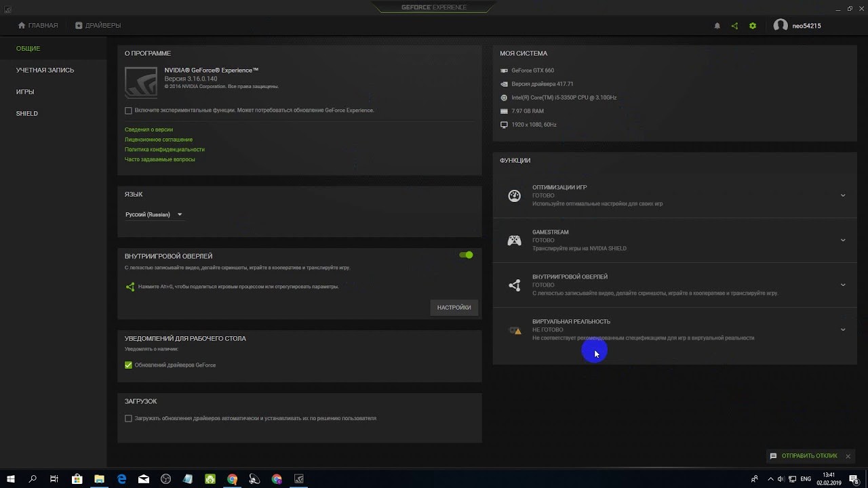The height and width of the screenshot is (488, 868).
Task: Click the 7.97 GB RAM entry
Action: click(528, 111)
